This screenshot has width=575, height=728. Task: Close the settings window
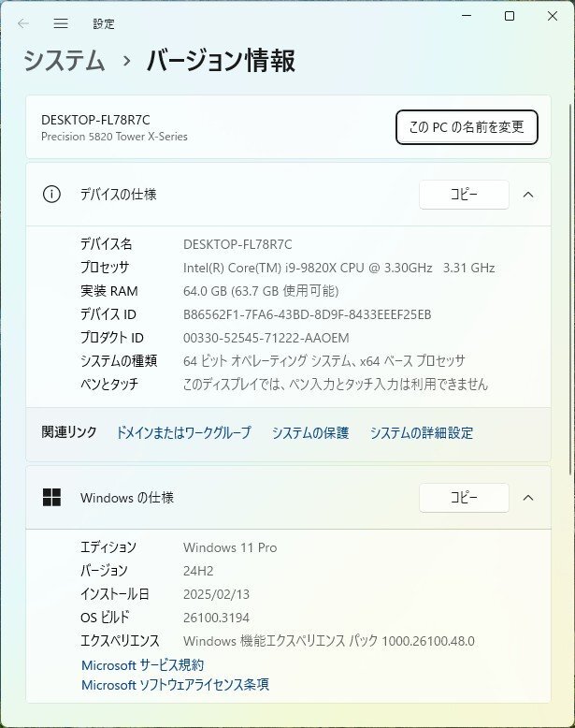[x=553, y=16]
